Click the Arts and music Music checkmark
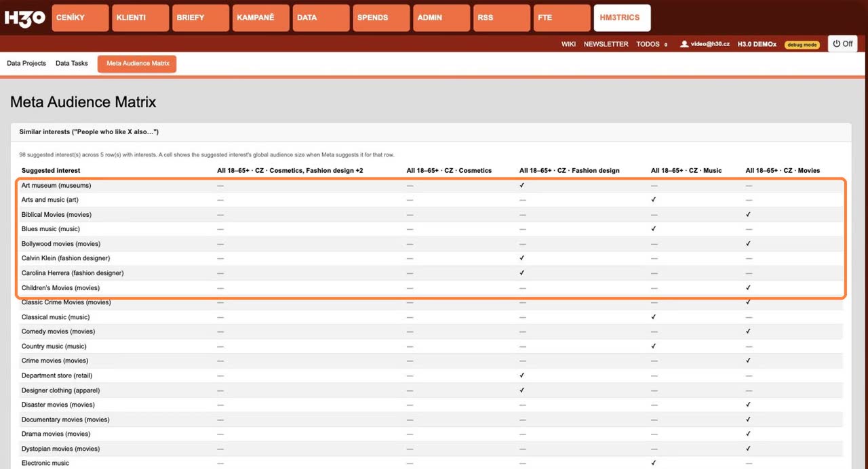Image resolution: width=868 pixels, height=469 pixels. [654, 200]
